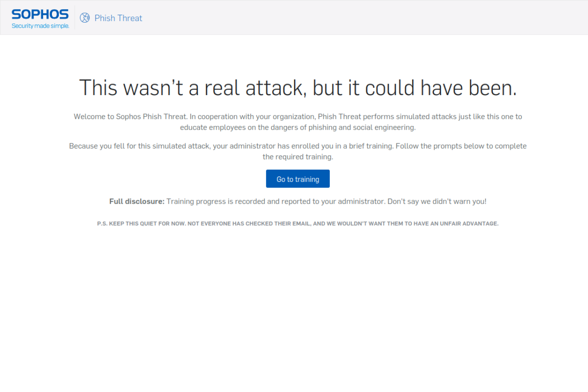This screenshot has width=588, height=392.
Task: Click the bold "Full disclosure:" label
Action: pos(136,201)
